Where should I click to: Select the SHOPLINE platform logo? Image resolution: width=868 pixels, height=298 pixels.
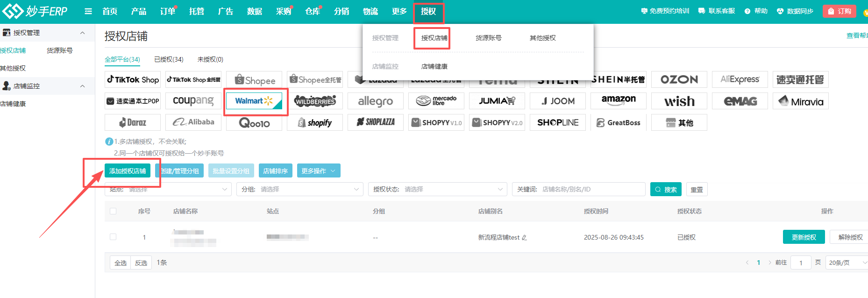[x=558, y=122]
